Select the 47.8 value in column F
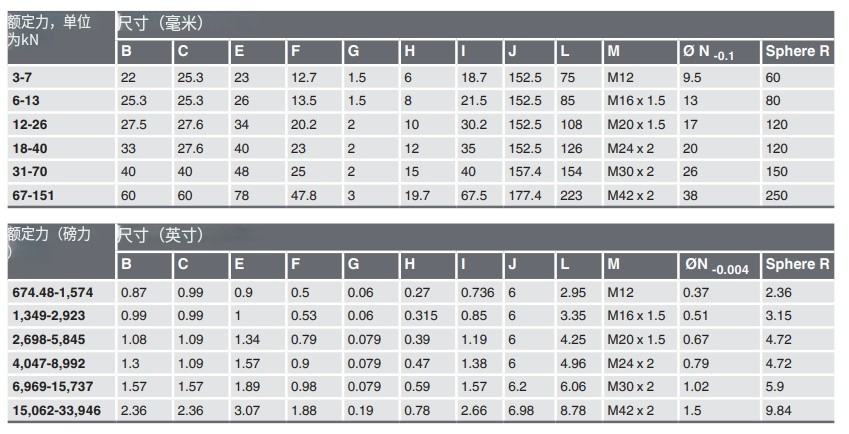This screenshot has height=434, width=849. pos(303,195)
